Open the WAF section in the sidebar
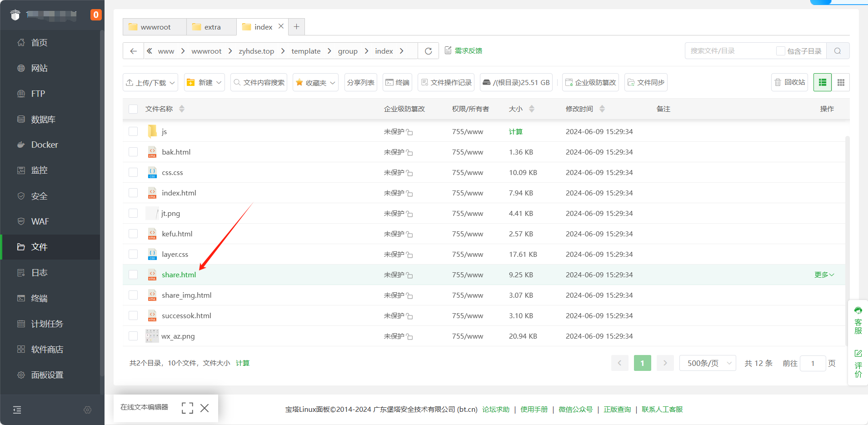Viewport: 868px width, 425px height. pos(40,221)
